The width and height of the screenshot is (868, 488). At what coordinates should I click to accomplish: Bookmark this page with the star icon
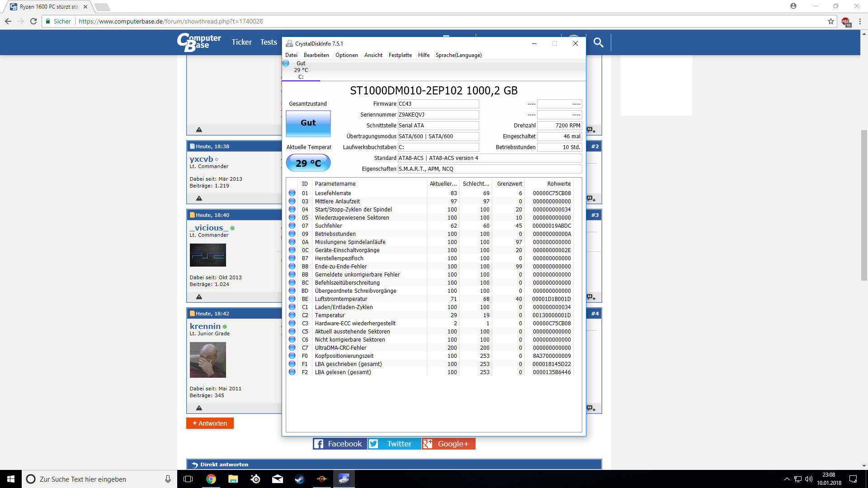(x=830, y=21)
